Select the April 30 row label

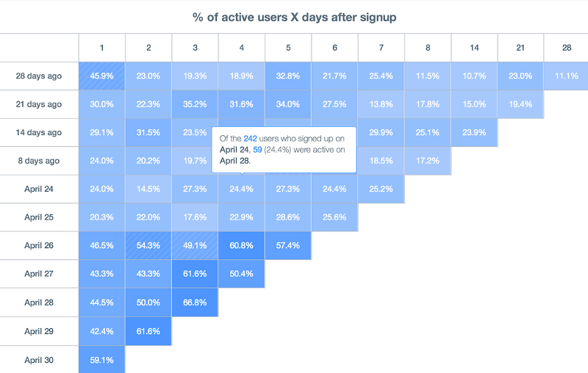[39, 360]
